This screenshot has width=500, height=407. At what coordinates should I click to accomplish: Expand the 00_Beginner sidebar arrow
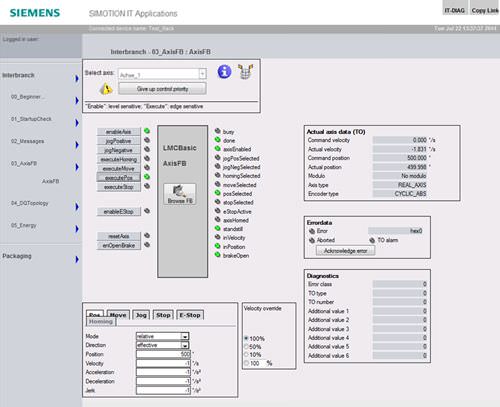pos(77,100)
